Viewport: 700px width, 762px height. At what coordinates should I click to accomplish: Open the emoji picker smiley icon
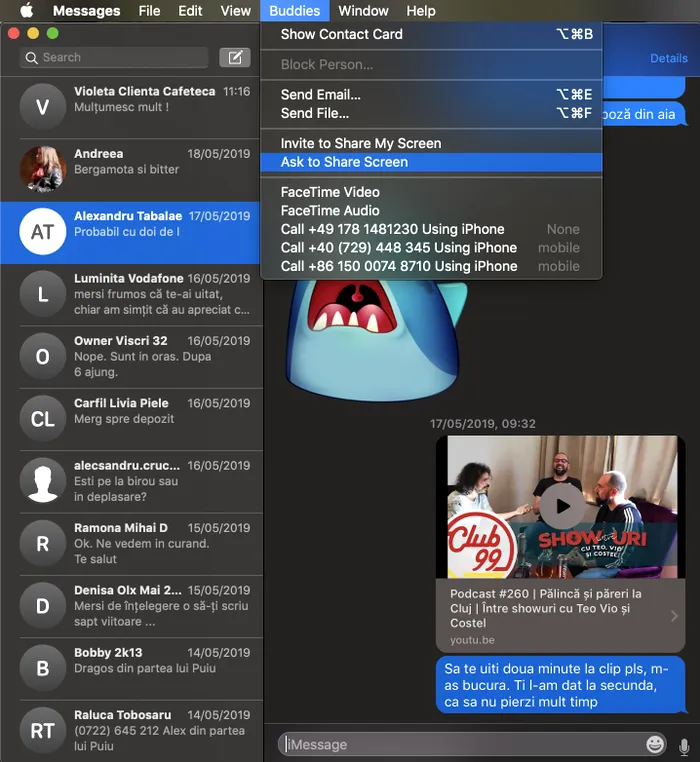(655, 744)
